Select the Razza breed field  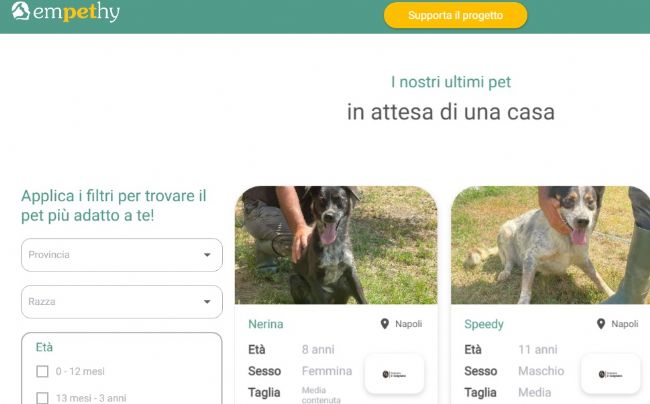click(122, 302)
